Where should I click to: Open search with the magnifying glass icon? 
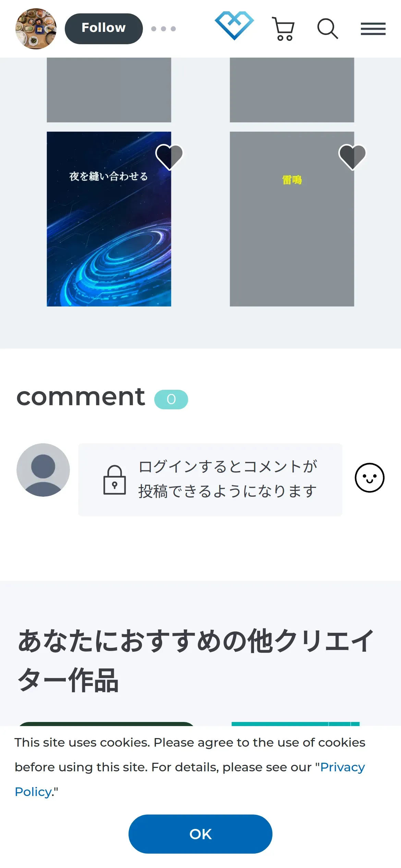328,29
